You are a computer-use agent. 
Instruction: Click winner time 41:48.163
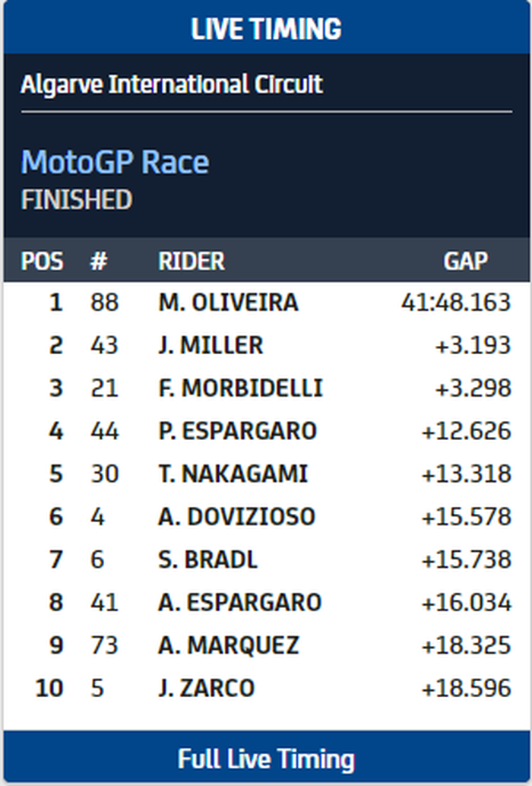(456, 303)
